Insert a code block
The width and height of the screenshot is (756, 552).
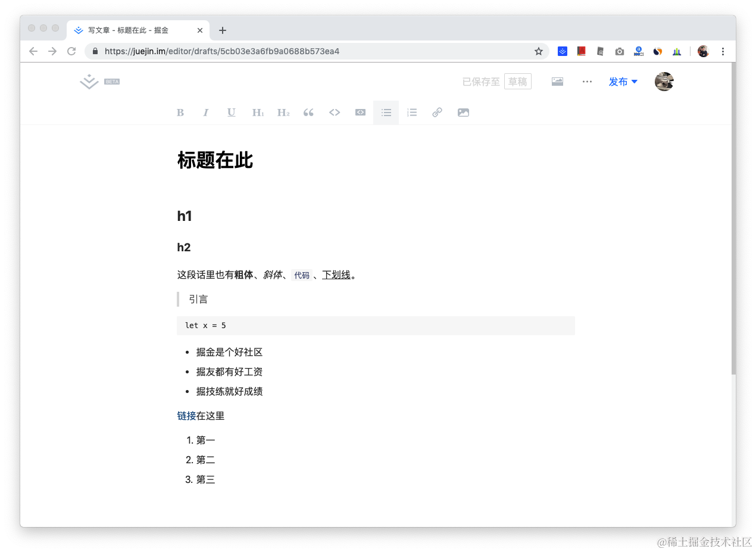(x=360, y=112)
